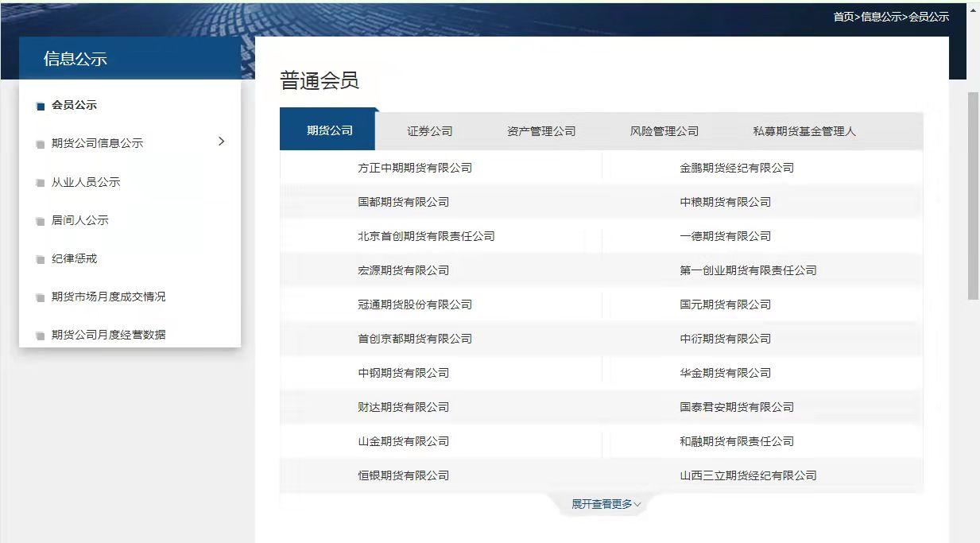Select 一德期货有限公司 entry
This screenshot has width=980, height=543.
[726, 236]
